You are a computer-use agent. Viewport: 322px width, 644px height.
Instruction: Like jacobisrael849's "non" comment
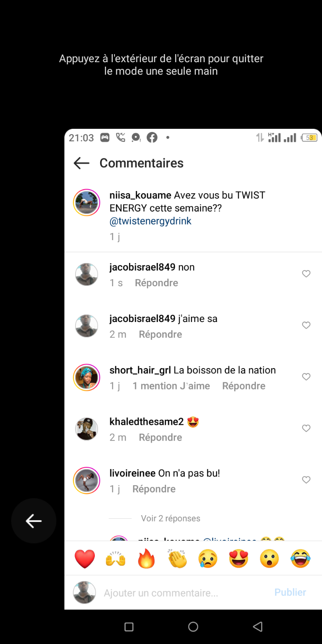point(306,274)
